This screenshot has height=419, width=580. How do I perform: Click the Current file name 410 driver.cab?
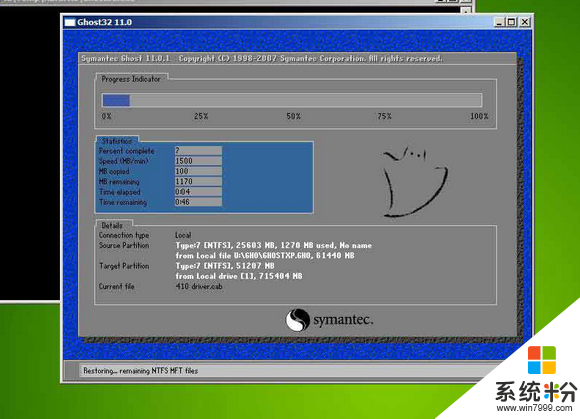click(x=199, y=286)
